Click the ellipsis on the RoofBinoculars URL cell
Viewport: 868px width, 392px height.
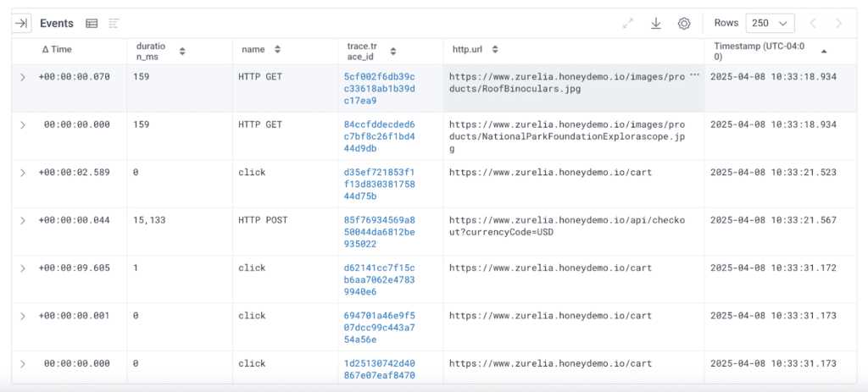click(694, 76)
